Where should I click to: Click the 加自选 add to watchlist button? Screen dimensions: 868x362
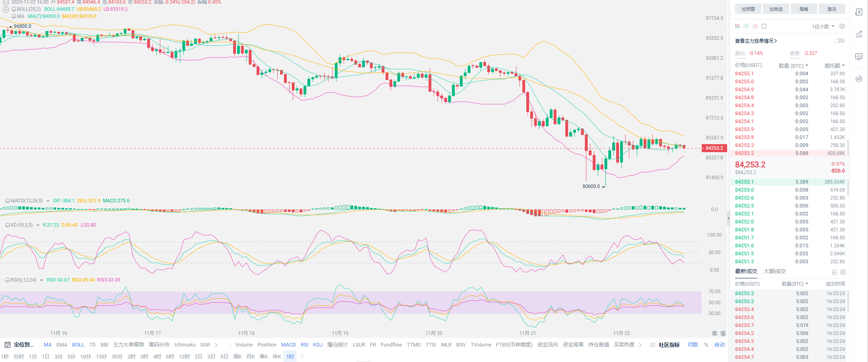point(776,9)
